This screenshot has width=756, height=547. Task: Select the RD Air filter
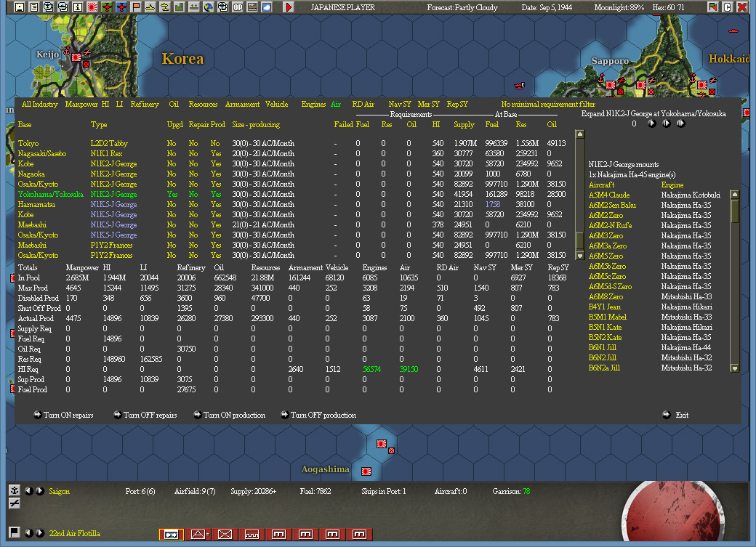pos(363,104)
